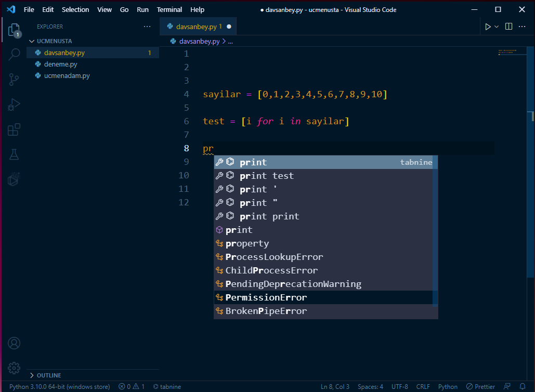535x392 pixels.
Task: Change indentation via Spaces: 4
Action: [x=370, y=387]
